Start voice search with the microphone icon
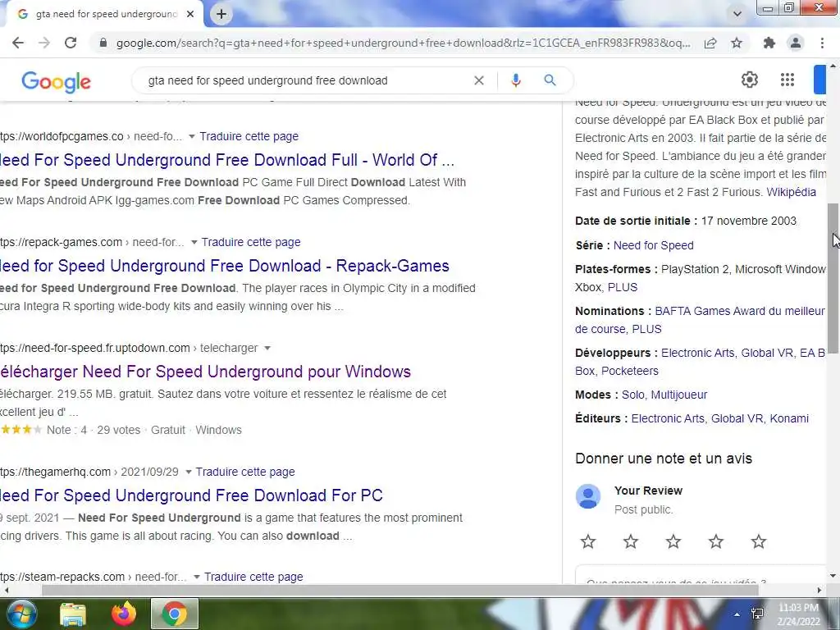840x630 pixels. coord(516,80)
